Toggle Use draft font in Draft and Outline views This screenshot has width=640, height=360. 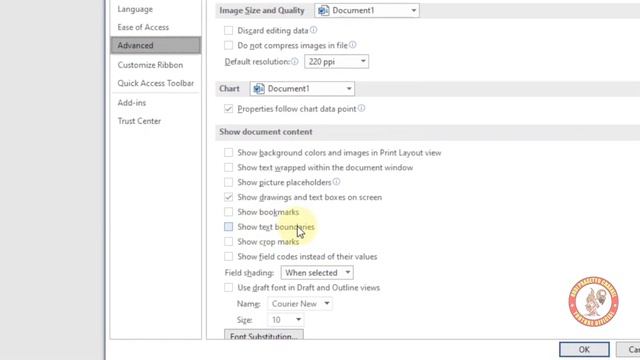[x=229, y=288]
